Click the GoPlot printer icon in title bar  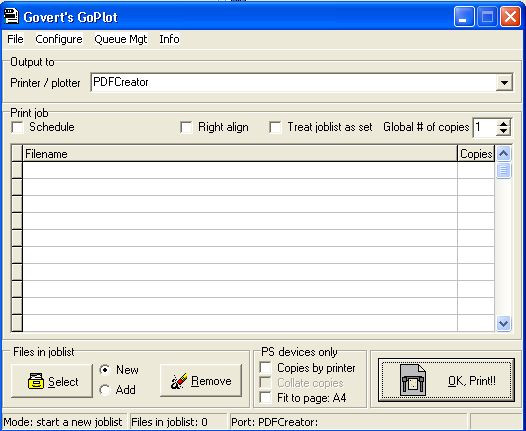click(x=11, y=16)
